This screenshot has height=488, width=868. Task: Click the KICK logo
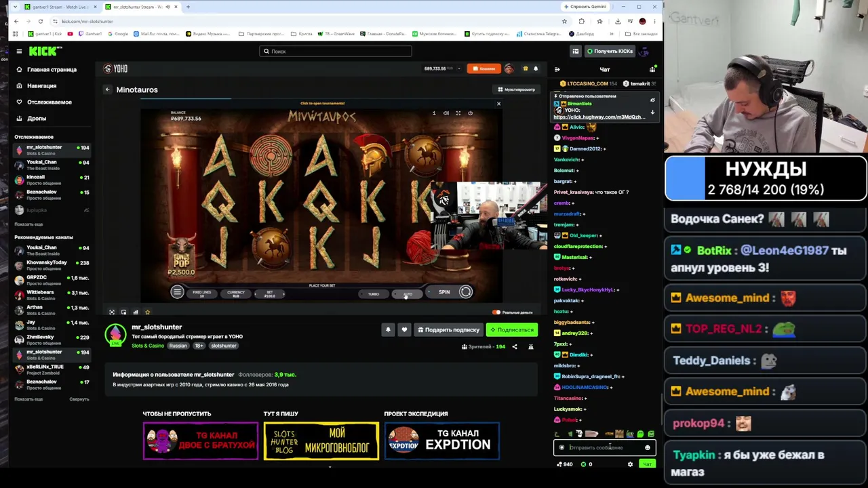45,51
